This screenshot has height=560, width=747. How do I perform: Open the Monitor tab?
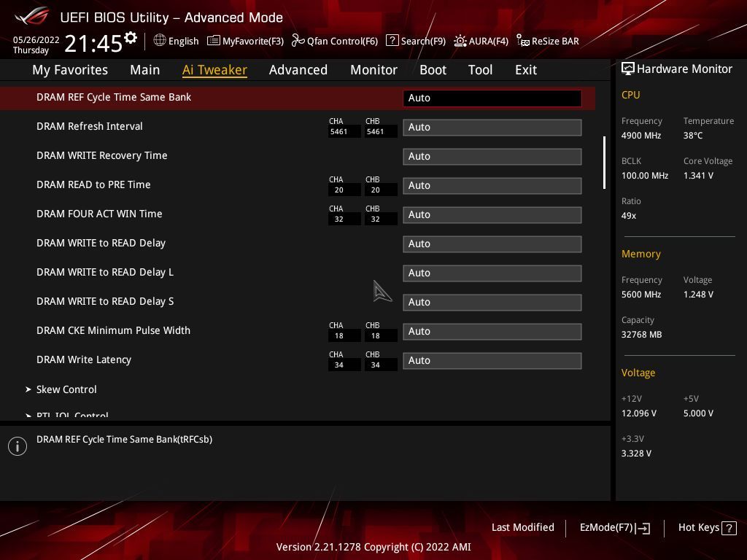tap(374, 70)
